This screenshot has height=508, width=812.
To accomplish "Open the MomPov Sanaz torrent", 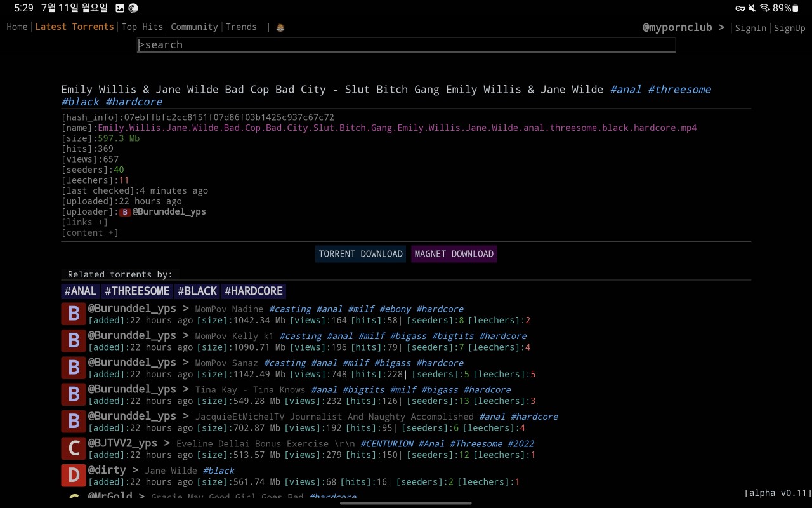I will point(226,363).
